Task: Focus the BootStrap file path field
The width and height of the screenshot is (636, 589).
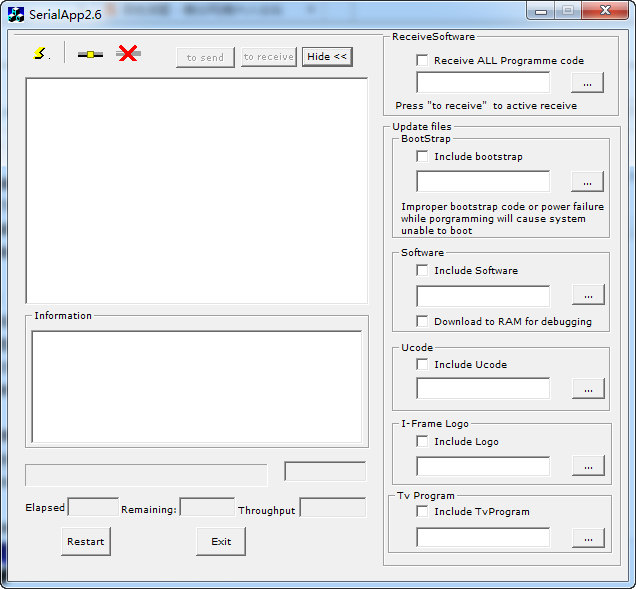Action: click(483, 181)
